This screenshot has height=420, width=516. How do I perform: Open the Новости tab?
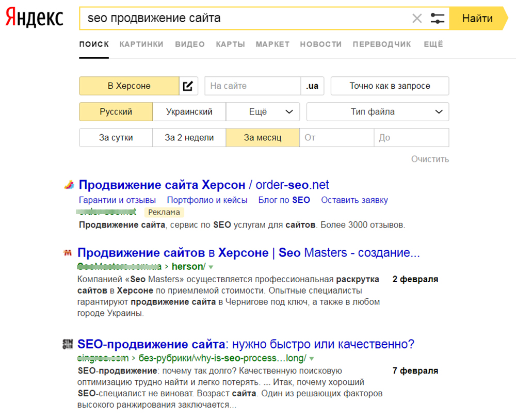click(320, 44)
